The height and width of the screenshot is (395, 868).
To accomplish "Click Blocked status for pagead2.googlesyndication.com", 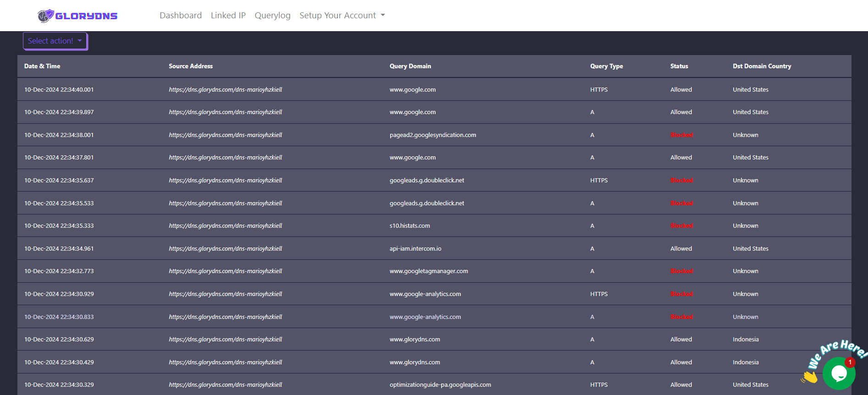I will click(x=682, y=135).
